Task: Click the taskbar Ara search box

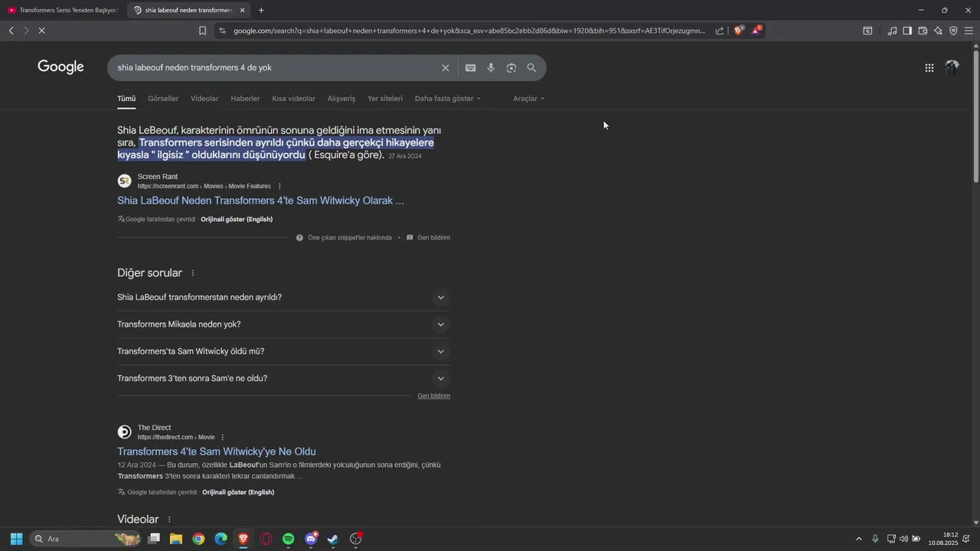Action: [x=84, y=539]
